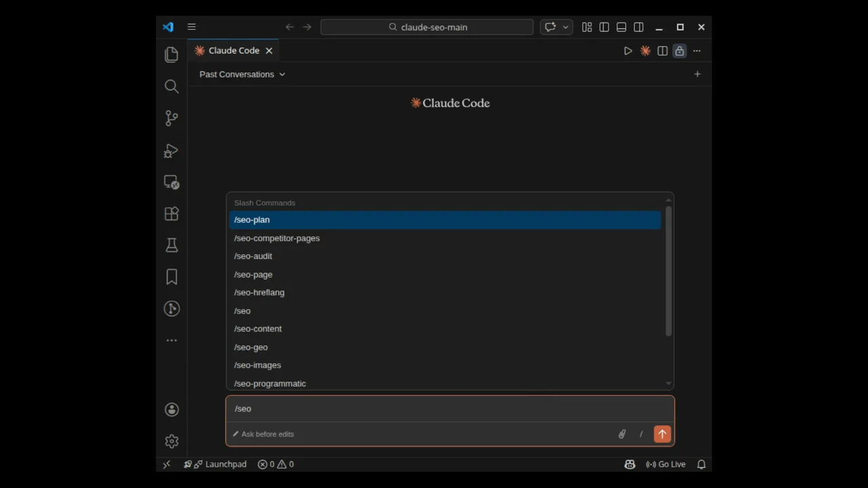This screenshot has width=868, height=488.
Task: Click Go Live in the status bar
Action: (x=665, y=464)
